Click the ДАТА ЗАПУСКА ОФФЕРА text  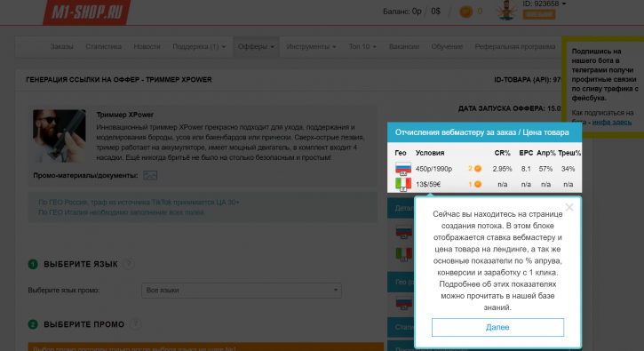510,108
